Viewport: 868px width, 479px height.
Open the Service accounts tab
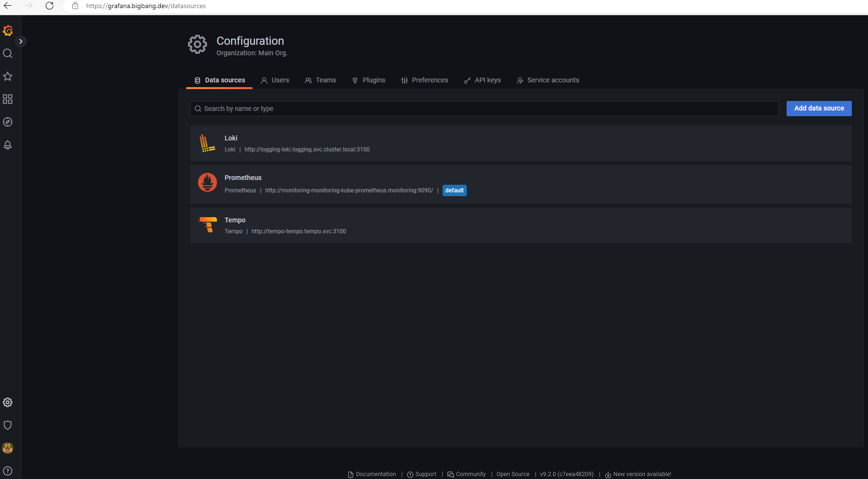[x=548, y=80]
